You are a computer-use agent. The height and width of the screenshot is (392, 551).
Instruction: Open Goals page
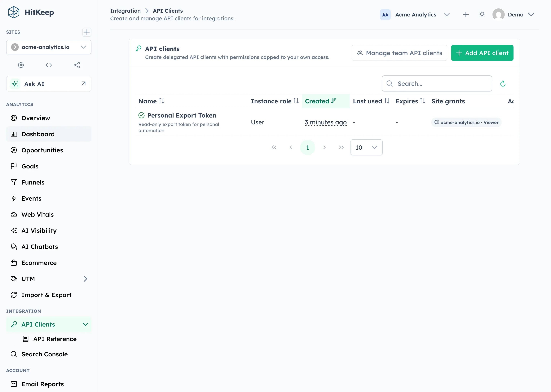click(x=49, y=166)
